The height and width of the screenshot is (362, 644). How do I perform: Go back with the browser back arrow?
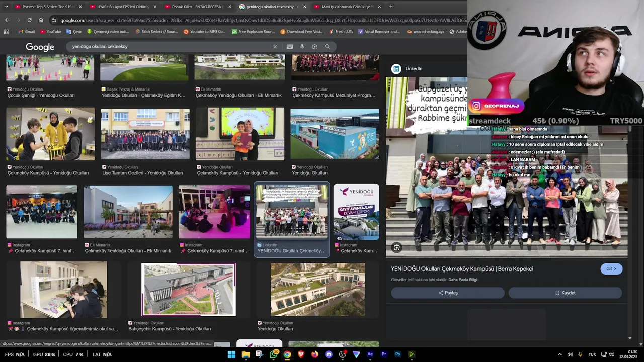point(7,20)
